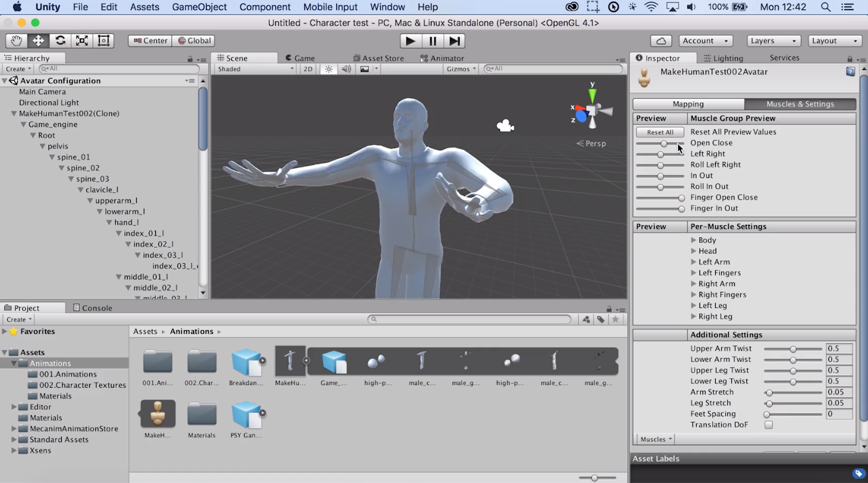Select the Hand tool in toolbar
Image resolution: width=868 pixels, height=483 pixels.
tap(16, 41)
